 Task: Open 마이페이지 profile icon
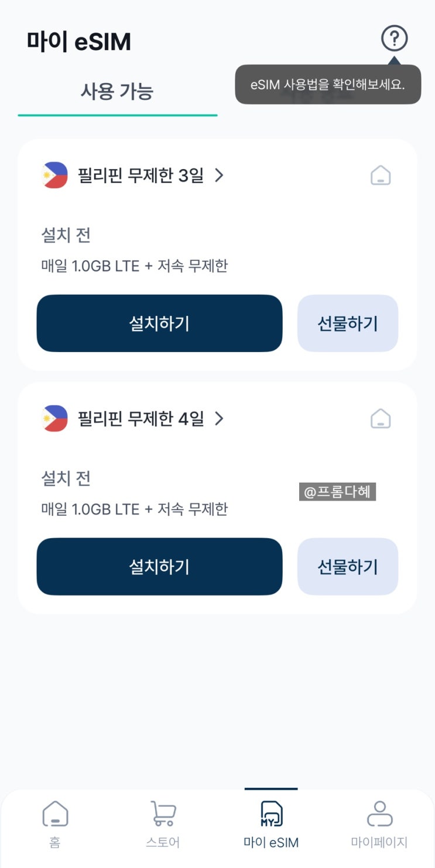point(379,814)
